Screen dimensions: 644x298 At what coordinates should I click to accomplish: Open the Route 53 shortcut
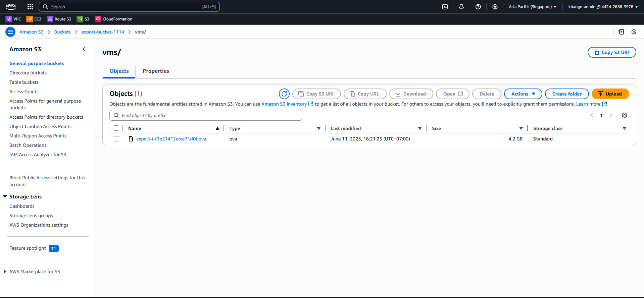59,19
